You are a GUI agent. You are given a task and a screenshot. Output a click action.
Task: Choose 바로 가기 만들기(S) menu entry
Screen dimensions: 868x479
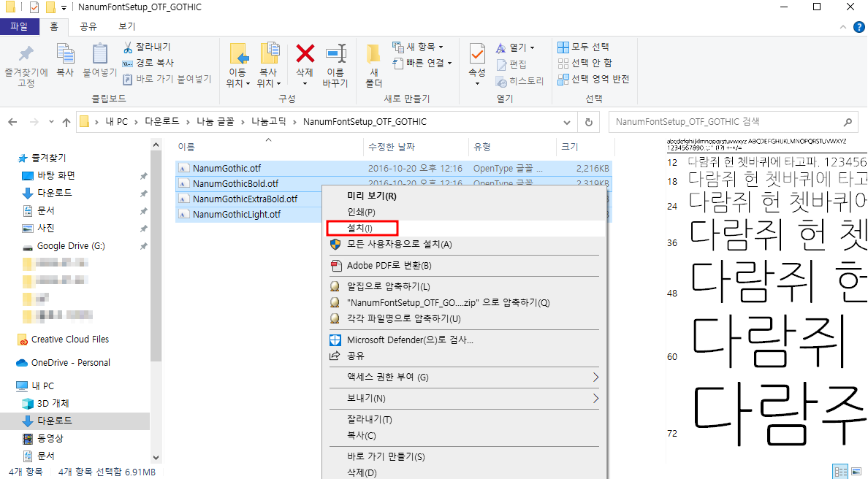click(x=464, y=457)
